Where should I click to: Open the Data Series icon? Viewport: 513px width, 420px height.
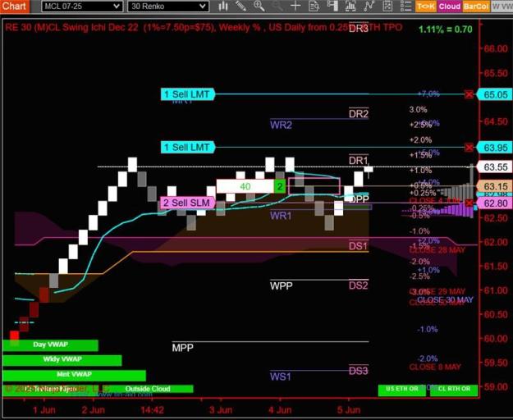coord(350,7)
